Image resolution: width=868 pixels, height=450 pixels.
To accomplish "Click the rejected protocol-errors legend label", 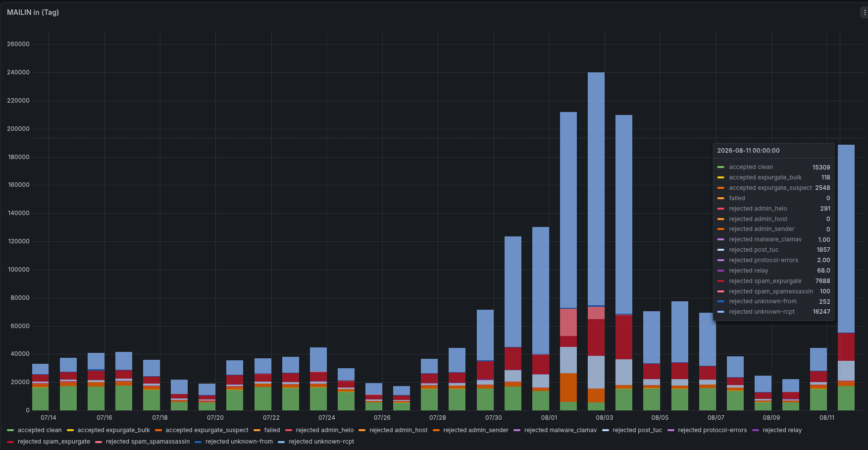I will pos(712,430).
